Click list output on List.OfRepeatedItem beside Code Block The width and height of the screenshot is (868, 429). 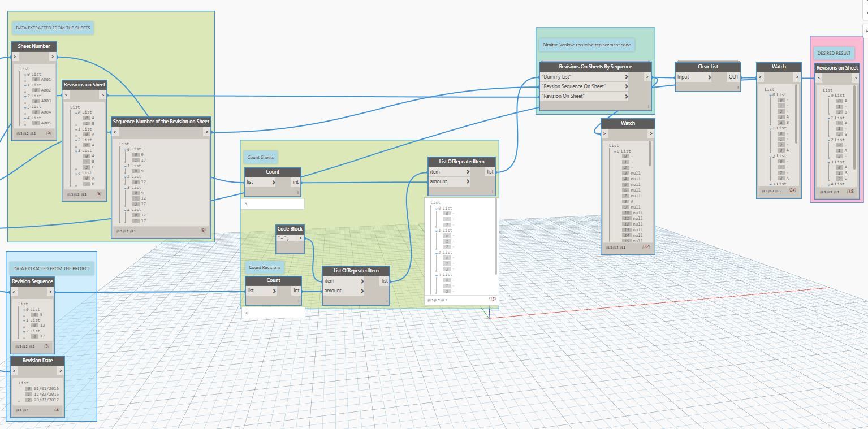pos(385,281)
